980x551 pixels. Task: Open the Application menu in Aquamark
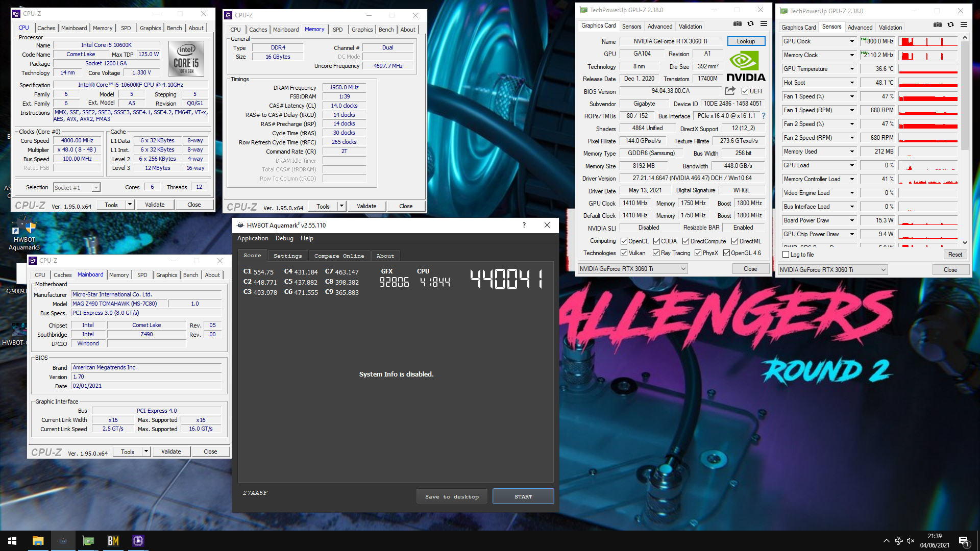tap(253, 238)
